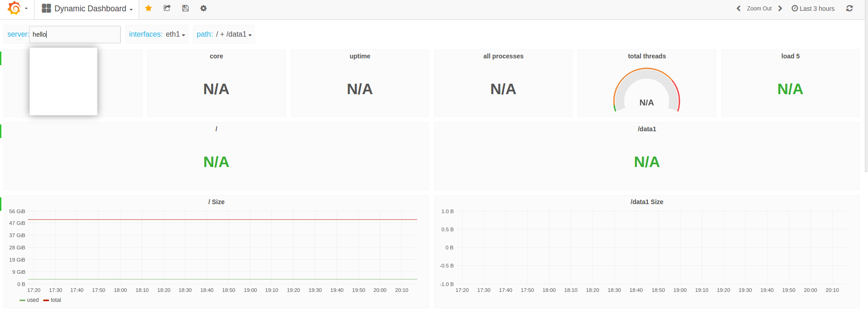Shift time range forward with right chevron
Screen dimensions: 868x310
click(780, 9)
